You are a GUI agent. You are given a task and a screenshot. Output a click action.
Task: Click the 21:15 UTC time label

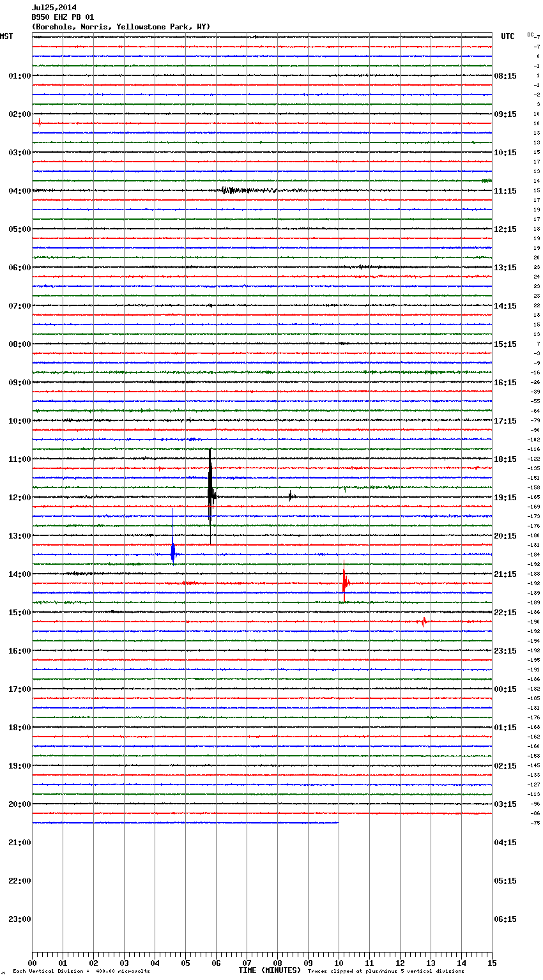[x=505, y=574]
